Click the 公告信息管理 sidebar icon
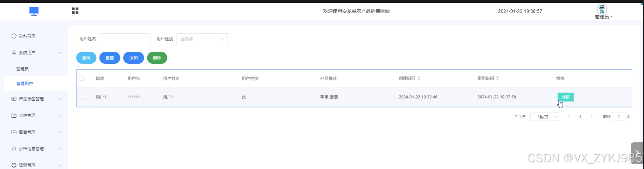The width and height of the screenshot is (644, 169). tap(14, 149)
